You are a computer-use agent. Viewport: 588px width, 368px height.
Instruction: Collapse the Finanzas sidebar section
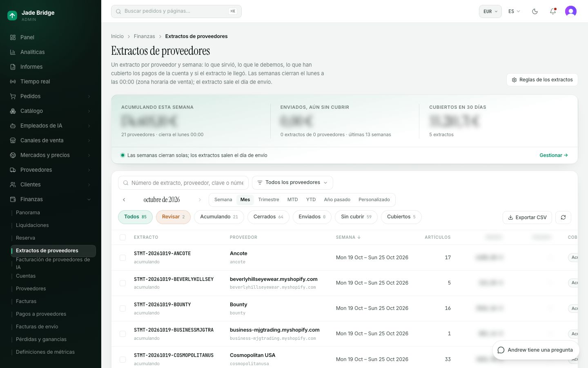coord(51,199)
